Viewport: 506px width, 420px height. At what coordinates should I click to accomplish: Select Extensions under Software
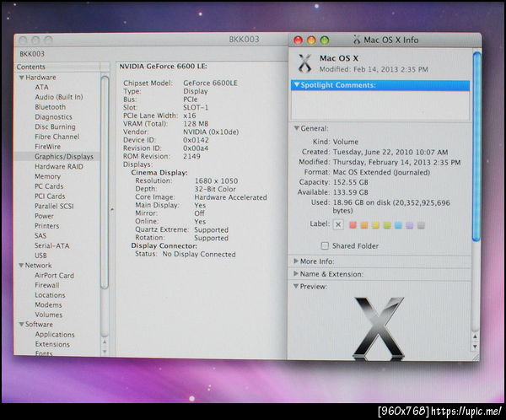(52, 344)
